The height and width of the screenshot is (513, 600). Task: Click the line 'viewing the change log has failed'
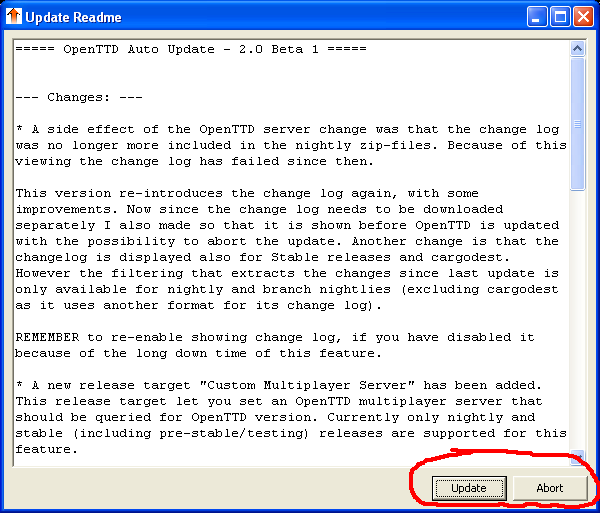point(194,161)
